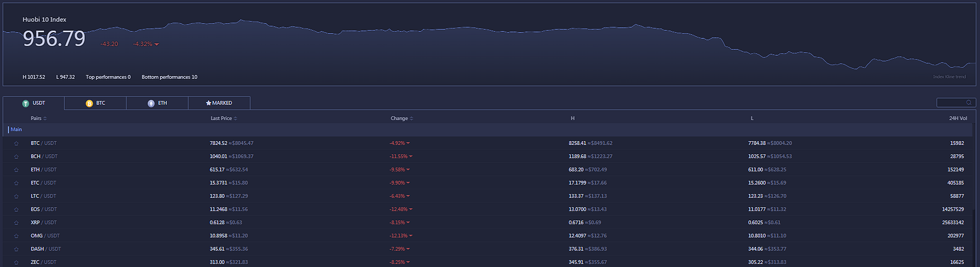Click the Huobi 10 Index title

click(45, 20)
